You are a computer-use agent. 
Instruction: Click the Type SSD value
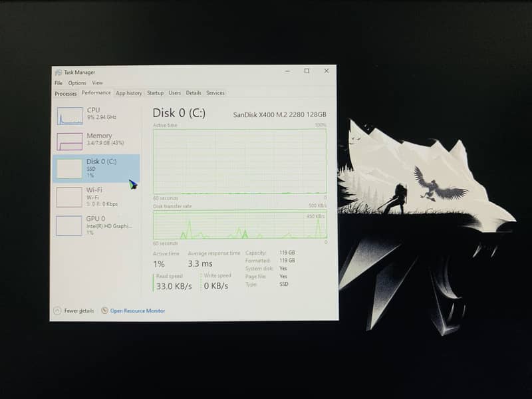284,285
